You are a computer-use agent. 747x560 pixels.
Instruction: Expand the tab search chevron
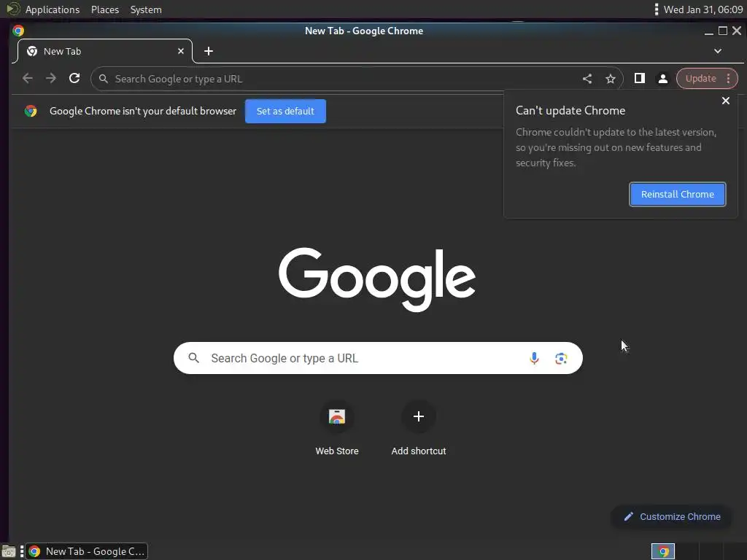coord(718,52)
